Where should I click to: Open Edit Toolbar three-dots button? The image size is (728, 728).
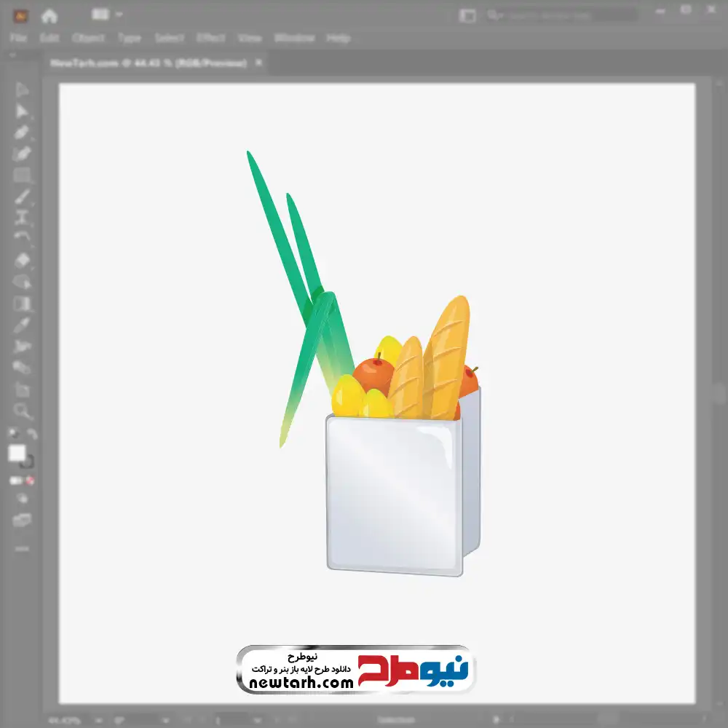coord(22,549)
